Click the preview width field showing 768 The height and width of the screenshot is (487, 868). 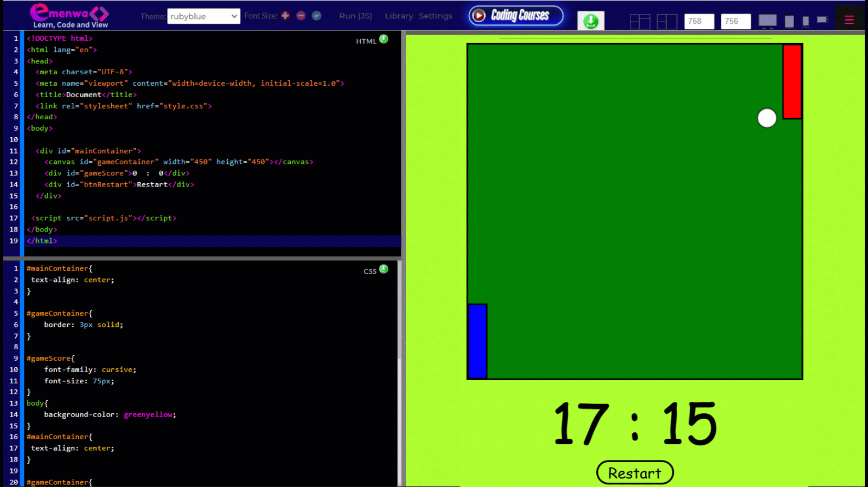pyautogui.click(x=699, y=21)
